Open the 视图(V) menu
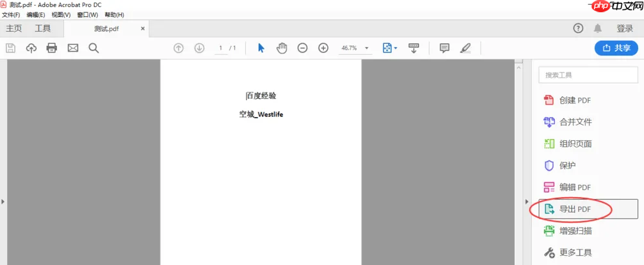The image size is (644, 265). [x=61, y=15]
